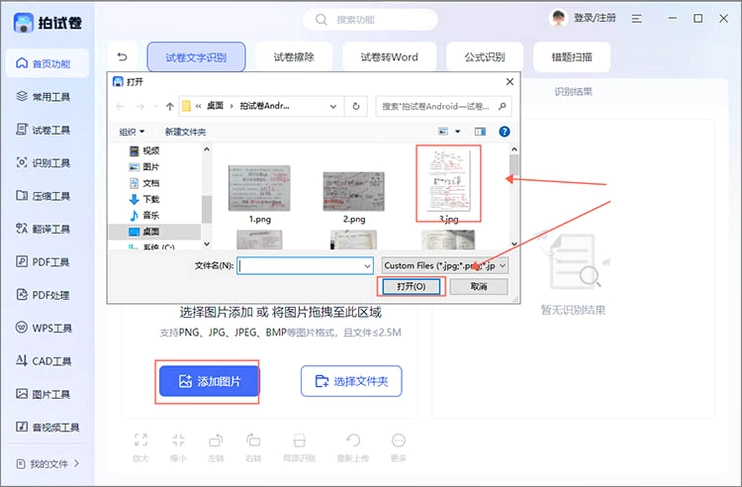This screenshot has width=742, height=487.
Task: Click 新建文件夹 in the dialog toolbar
Action: (x=185, y=132)
